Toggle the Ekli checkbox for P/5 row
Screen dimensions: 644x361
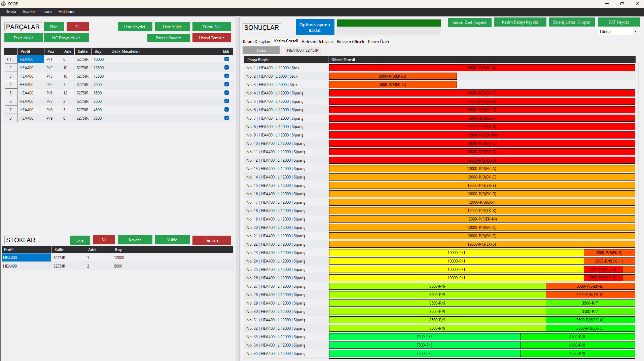pyautogui.click(x=226, y=84)
